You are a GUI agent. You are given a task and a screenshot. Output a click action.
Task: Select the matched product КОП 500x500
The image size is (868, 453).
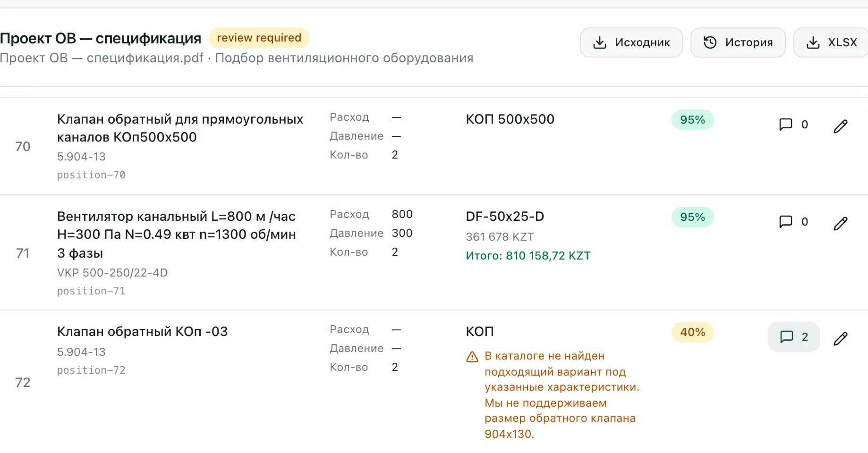(x=510, y=119)
